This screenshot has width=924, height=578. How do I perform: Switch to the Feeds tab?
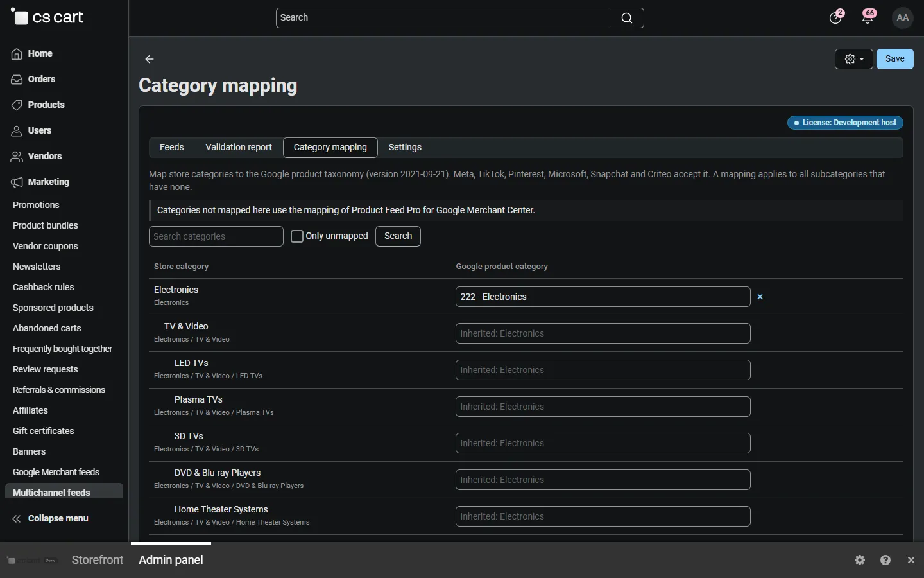(x=172, y=147)
